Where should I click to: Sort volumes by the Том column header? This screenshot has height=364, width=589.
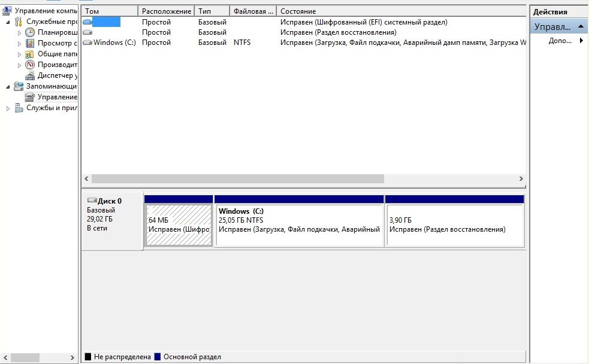[x=110, y=11]
